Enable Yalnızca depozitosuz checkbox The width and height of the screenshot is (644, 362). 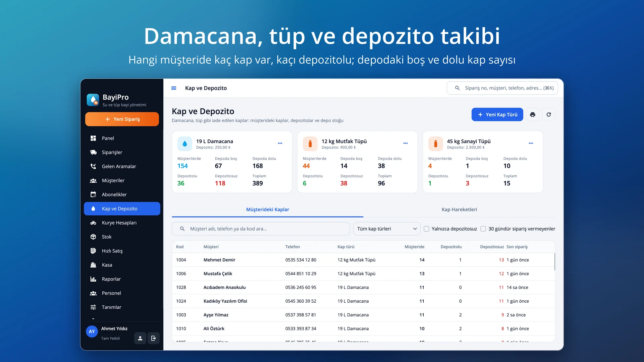coord(427,229)
